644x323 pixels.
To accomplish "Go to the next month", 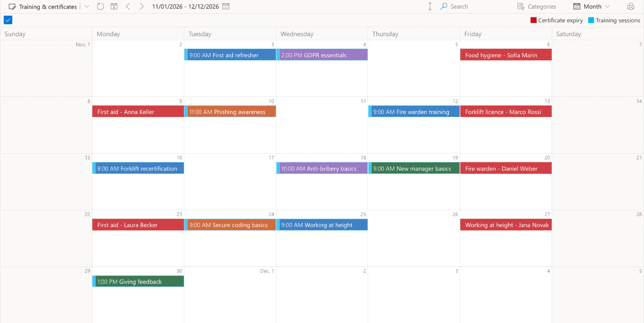I will [142, 7].
